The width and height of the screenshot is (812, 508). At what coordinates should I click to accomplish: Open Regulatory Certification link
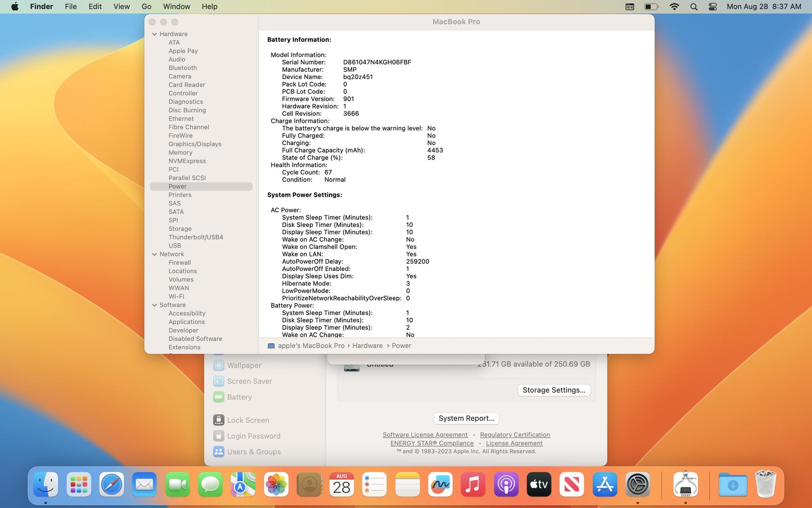click(x=515, y=435)
